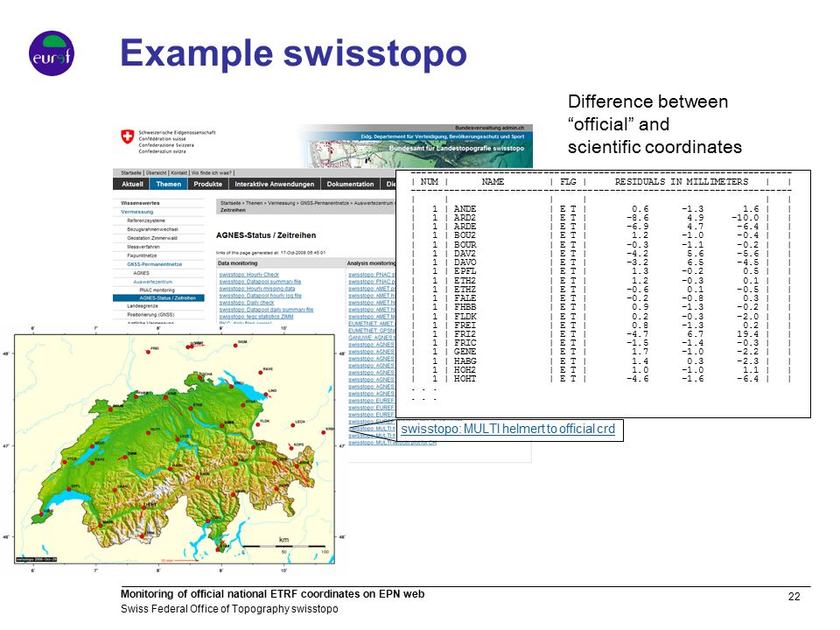Select AGNES-Status / Zeitreihen sidebar entry
Viewport: 840px width, 630px height.
tap(158, 297)
